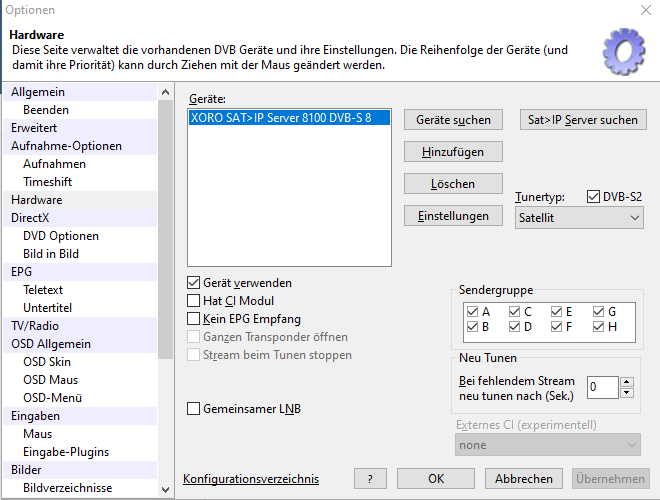This screenshot has height=500, width=660.
Task: Decrease the Neu Tunen seconds value
Action: (626, 392)
